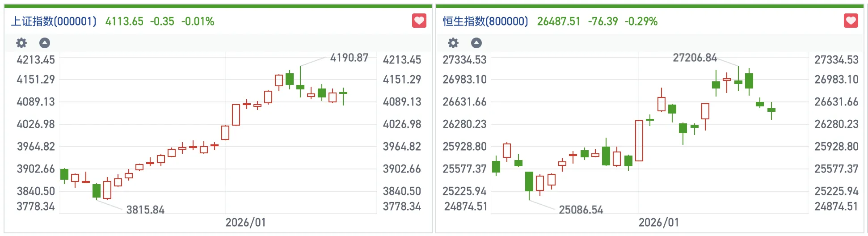
Task: Collapse the 上证指数 chart with arrow icon
Action: (x=45, y=43)
